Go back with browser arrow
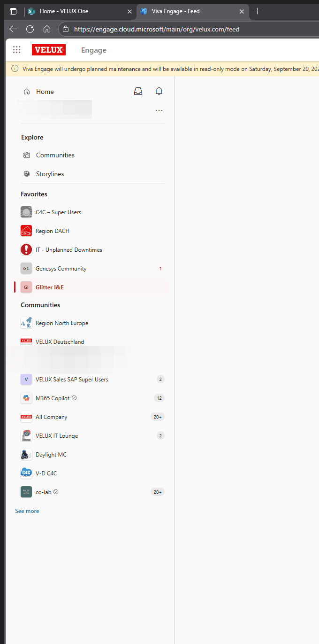The image size is (319, 644). pos(13,29)
